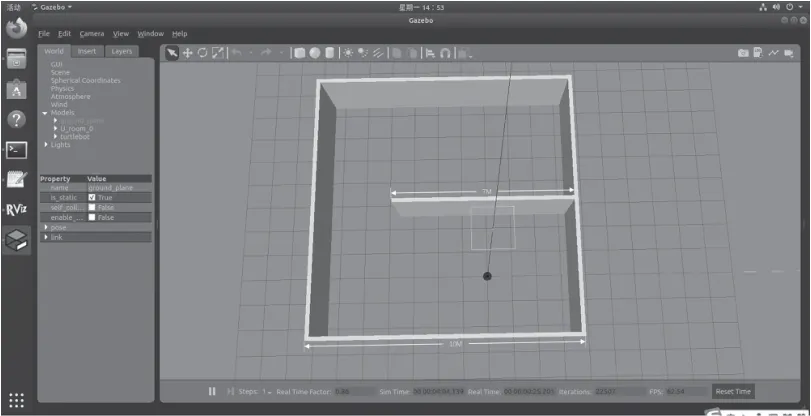811x416 pixels.
Task: Open the Window menu
Action: click(151, 34)
